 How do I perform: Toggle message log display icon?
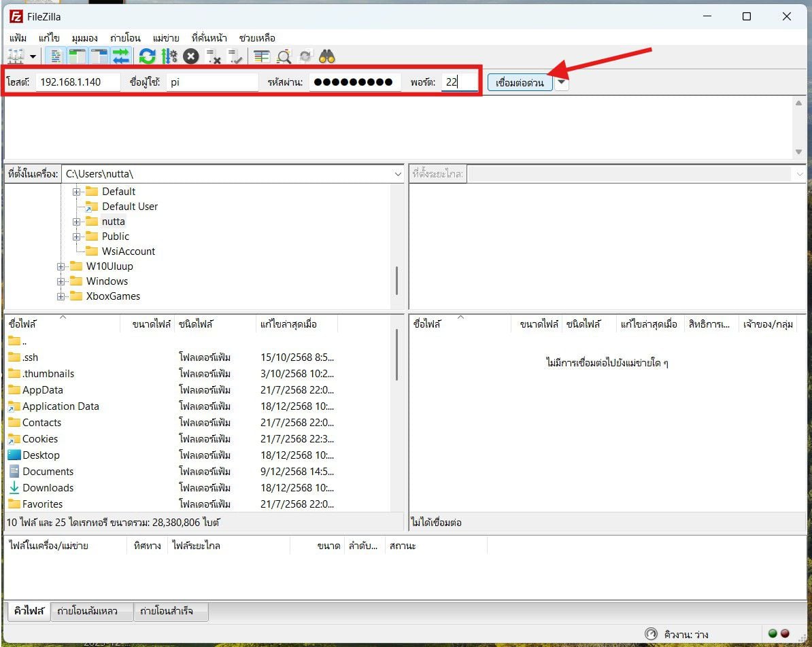[x=55, y=56]
